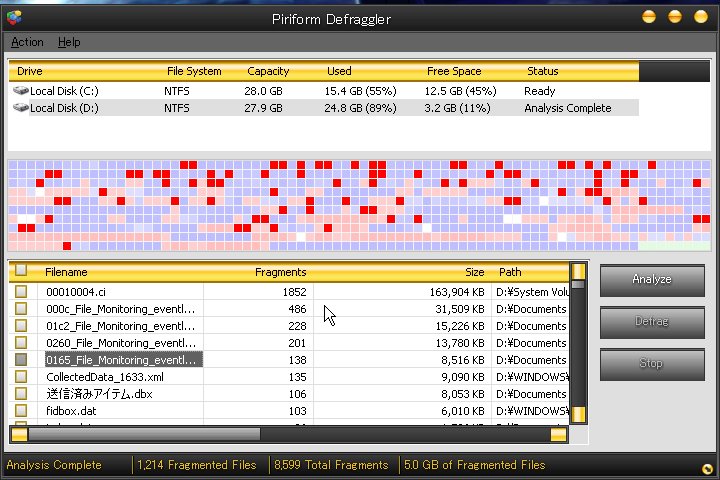
Task: Check the box for 000c_File_Monitoring_eventl file
Action: pyautogui.click(x=21, y=309)
